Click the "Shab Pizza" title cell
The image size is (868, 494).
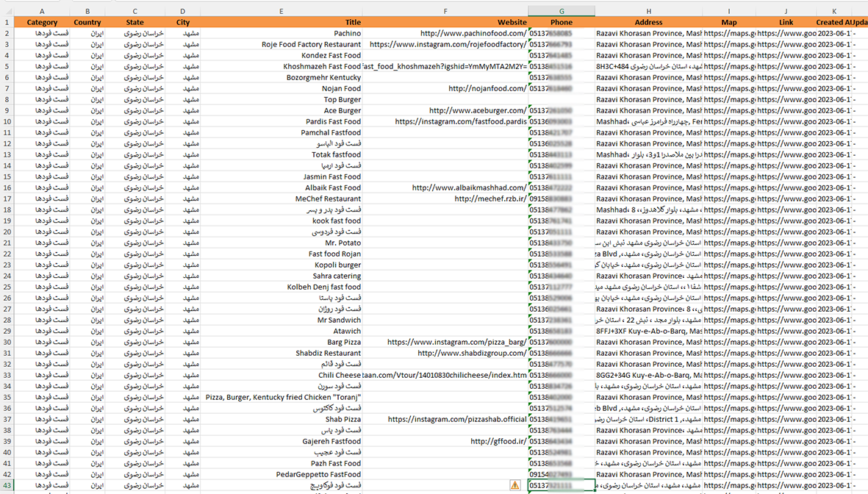pyautogui.click(x=281, y=419)
